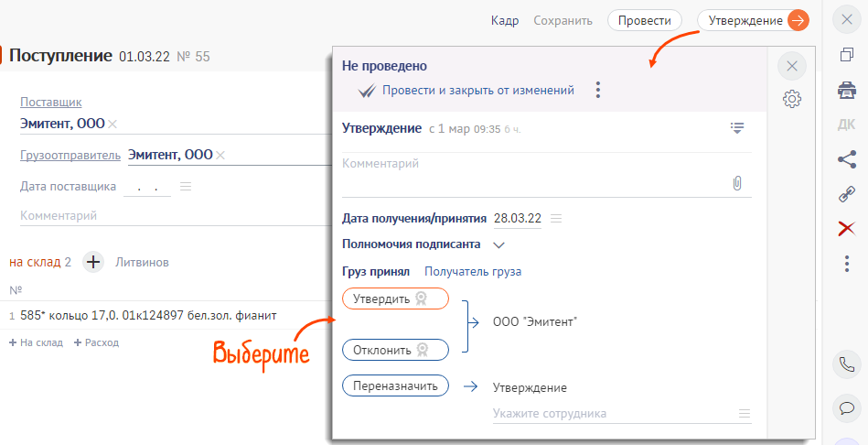The image size is (868, 445).
Task: Open the chat bubble icon
Action: pos(847,407)
